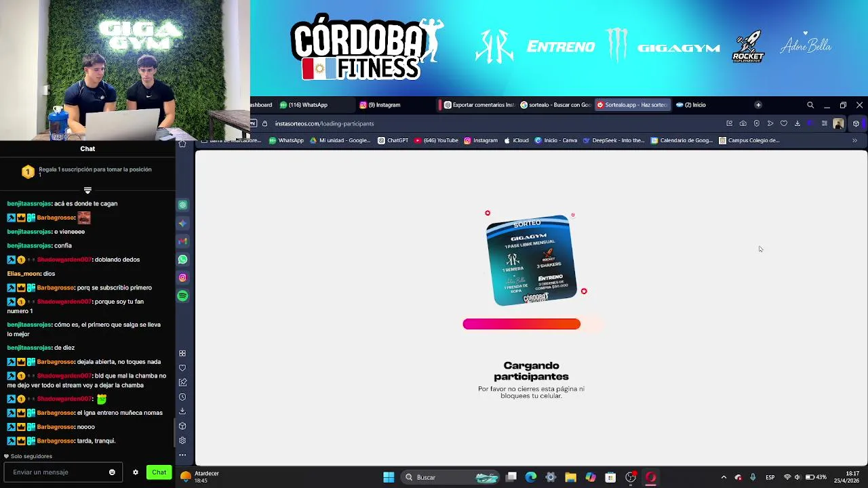The height and width of the screenshot is (488, 868).
Task: Click the SORTEO giveaway image card
Action: point(532,261)
